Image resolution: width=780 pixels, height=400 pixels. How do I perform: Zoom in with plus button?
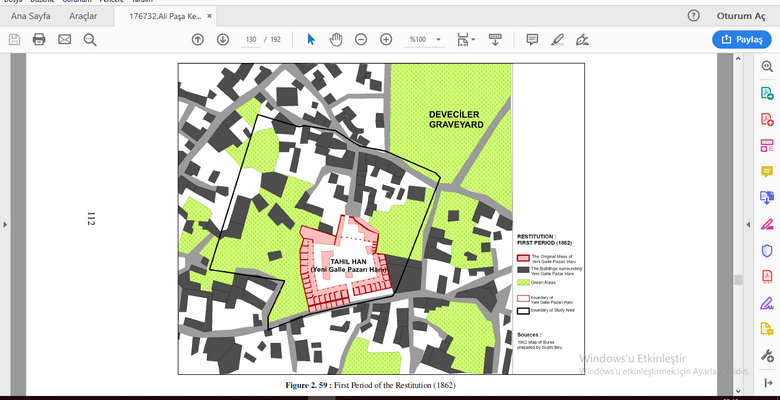tap(385, 39)
